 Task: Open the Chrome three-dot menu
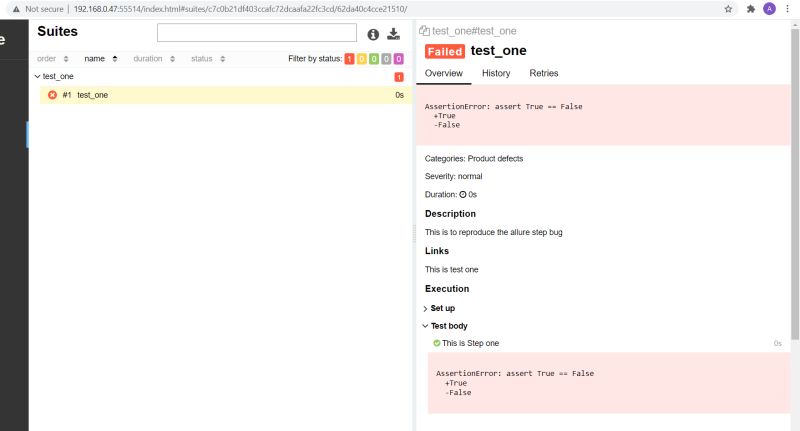pos(787,9)
